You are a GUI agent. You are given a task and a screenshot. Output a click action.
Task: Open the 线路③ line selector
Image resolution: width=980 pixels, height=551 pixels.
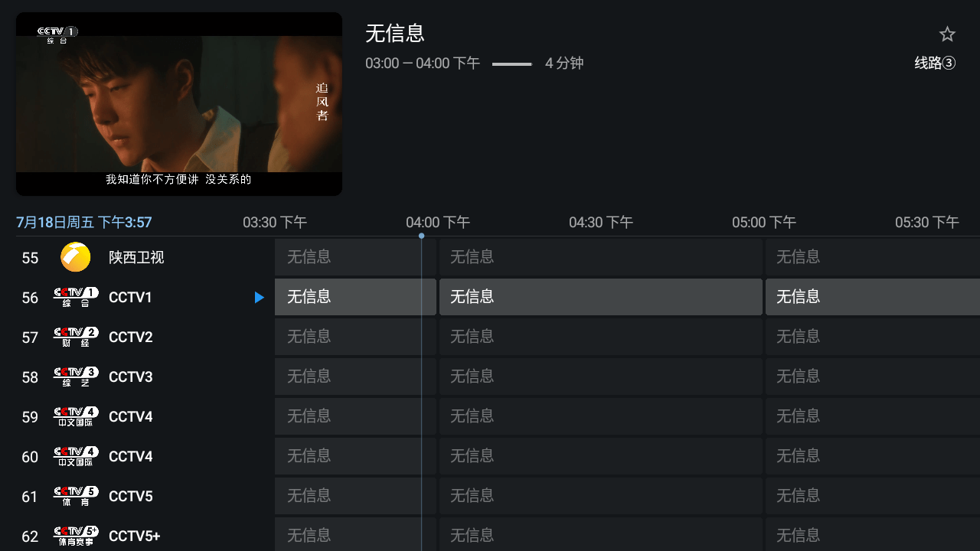point(934,64)
